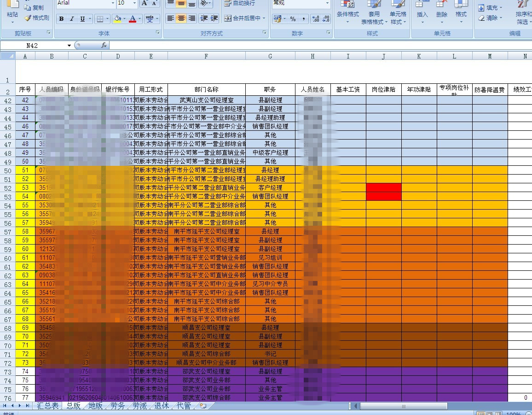Open borders dropdown arrow

(108, 19)
